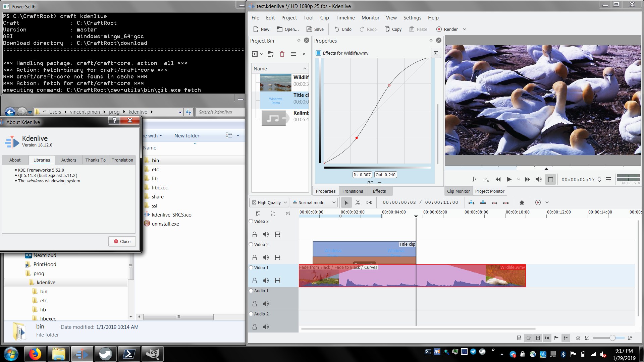
Task: Select the Audio 1 track radio button
Action: pos(251,291)
